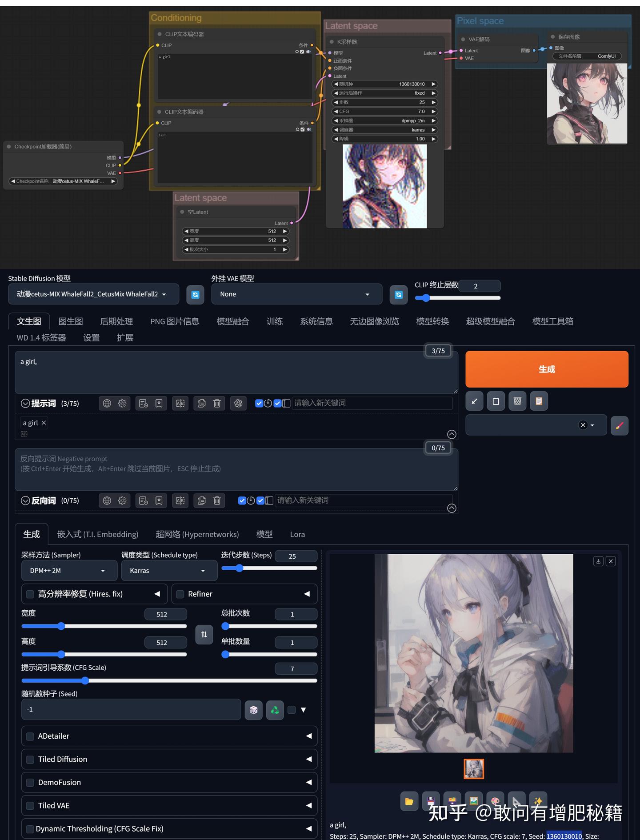
Task: Refresh the Stable Diffusion model list
Action: [x=195, y=294]
